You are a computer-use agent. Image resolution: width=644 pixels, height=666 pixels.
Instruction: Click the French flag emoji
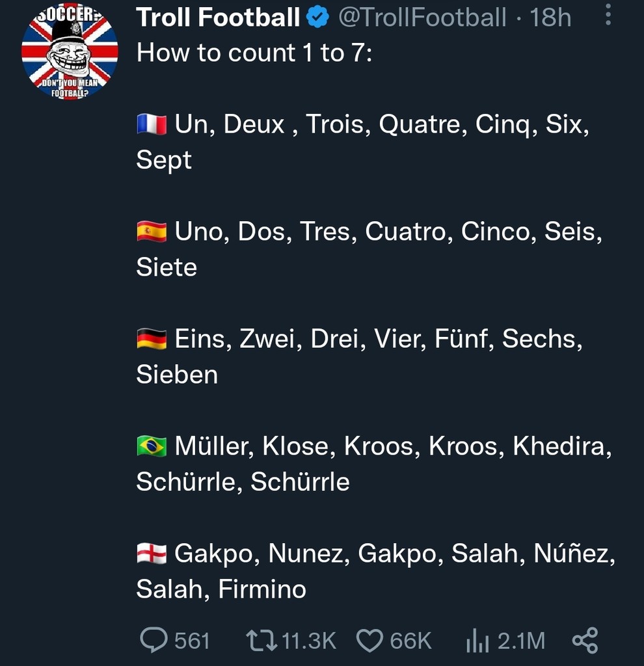tap(152, 124)
